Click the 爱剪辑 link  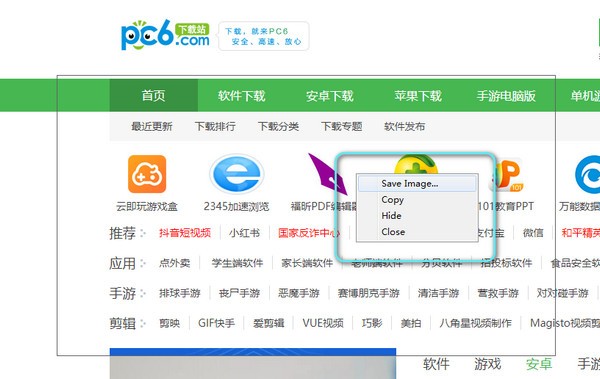click(x=268, y=323)
